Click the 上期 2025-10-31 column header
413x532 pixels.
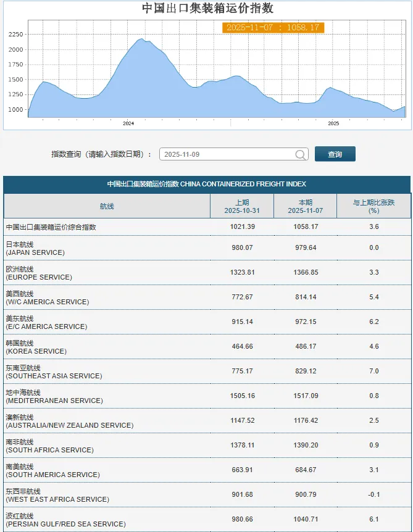pyautogui.click(x=242, y=206)
